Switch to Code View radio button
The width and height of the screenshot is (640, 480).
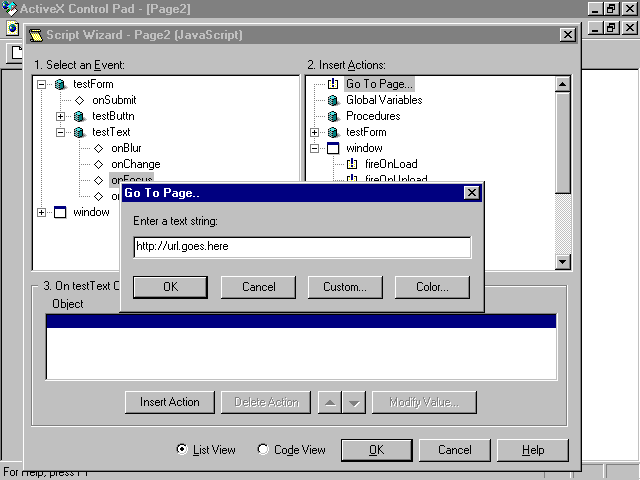263,450
